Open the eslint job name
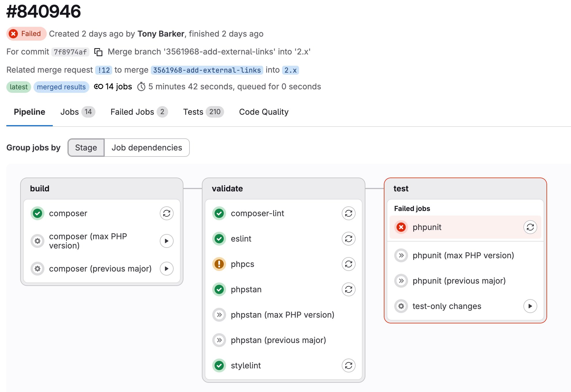 (x=241, y=239)
